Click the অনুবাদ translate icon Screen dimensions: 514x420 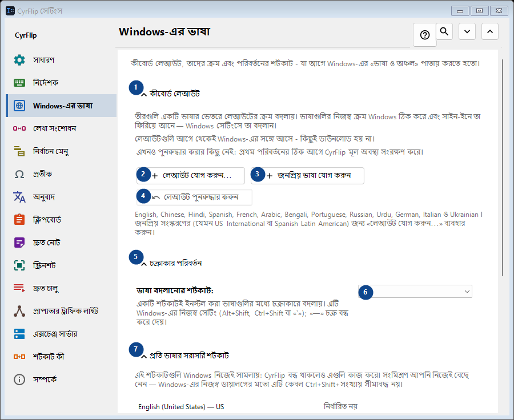tap(19, 197)
